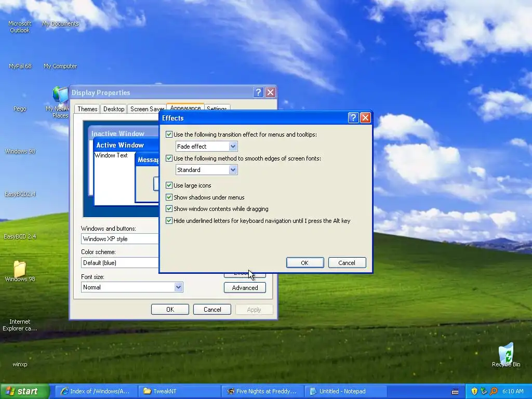The width and height of the screenshot is (532, 399).
Task: Select the Pego desktop shortcut
Action: pyautogui.click(x=20, y=109)
